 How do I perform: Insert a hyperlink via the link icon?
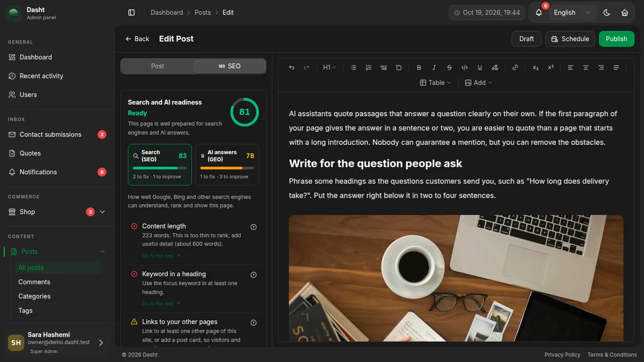tap(515, 67)
